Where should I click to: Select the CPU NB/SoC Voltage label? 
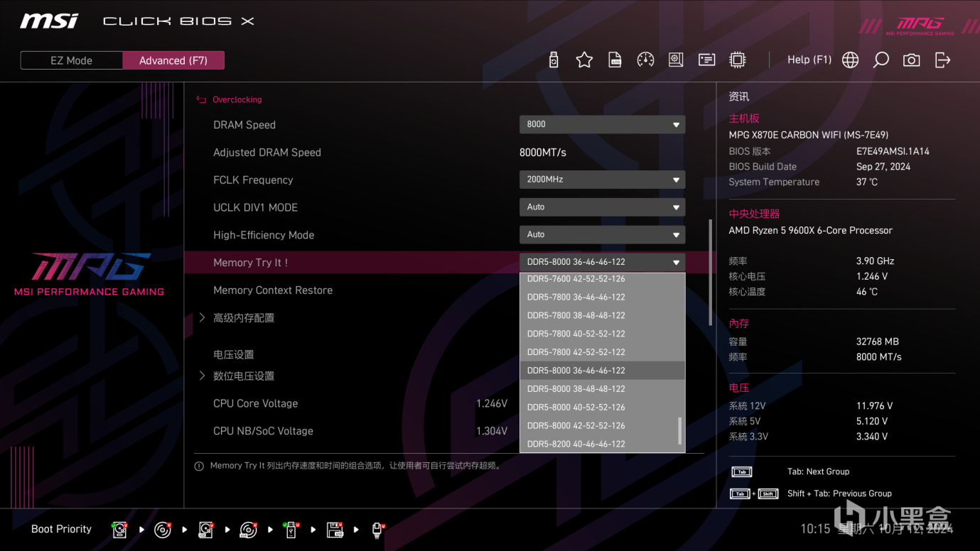point(263,431)
